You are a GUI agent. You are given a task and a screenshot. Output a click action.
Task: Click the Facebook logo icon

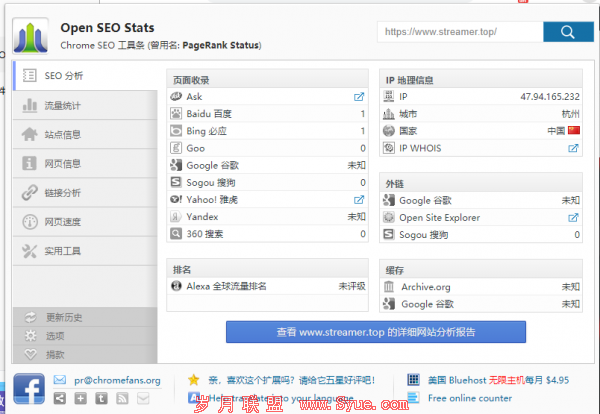point(29,389)
